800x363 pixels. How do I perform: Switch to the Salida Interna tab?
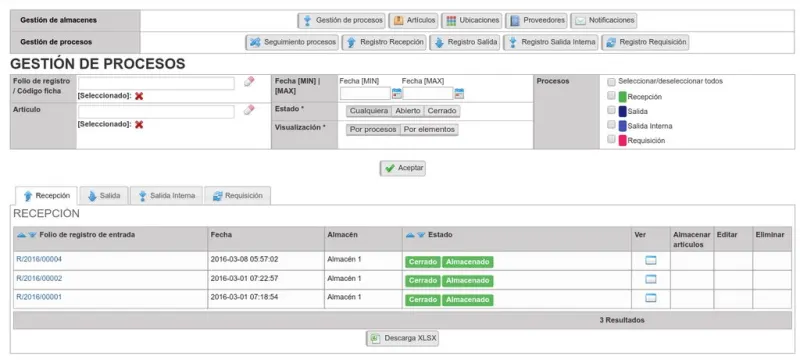(166, 196)
